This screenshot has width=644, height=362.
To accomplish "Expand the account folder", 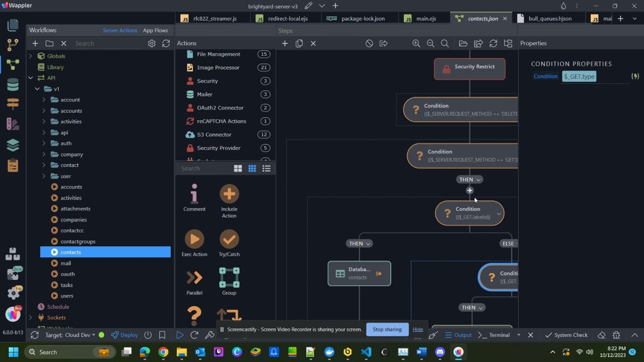I will coord(44,100).
